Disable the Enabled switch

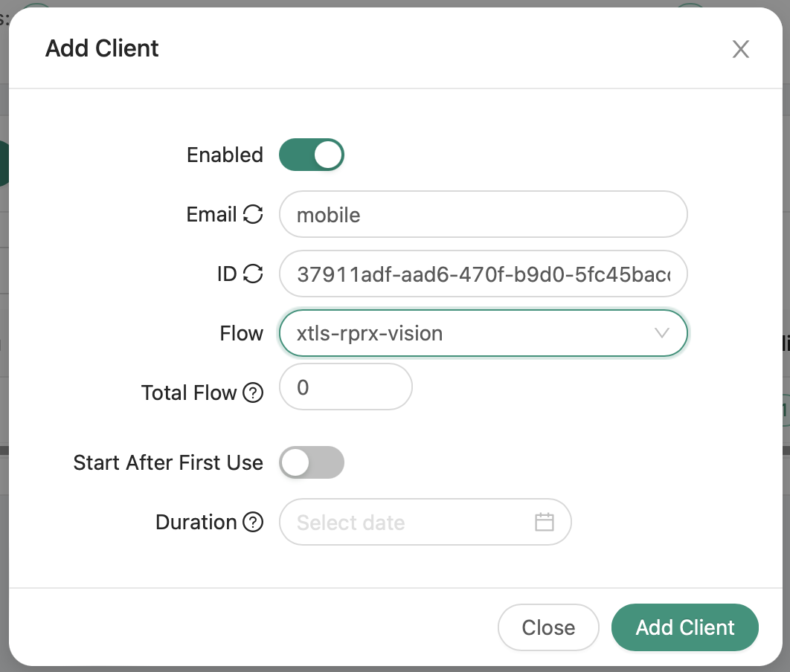[311, 155]
